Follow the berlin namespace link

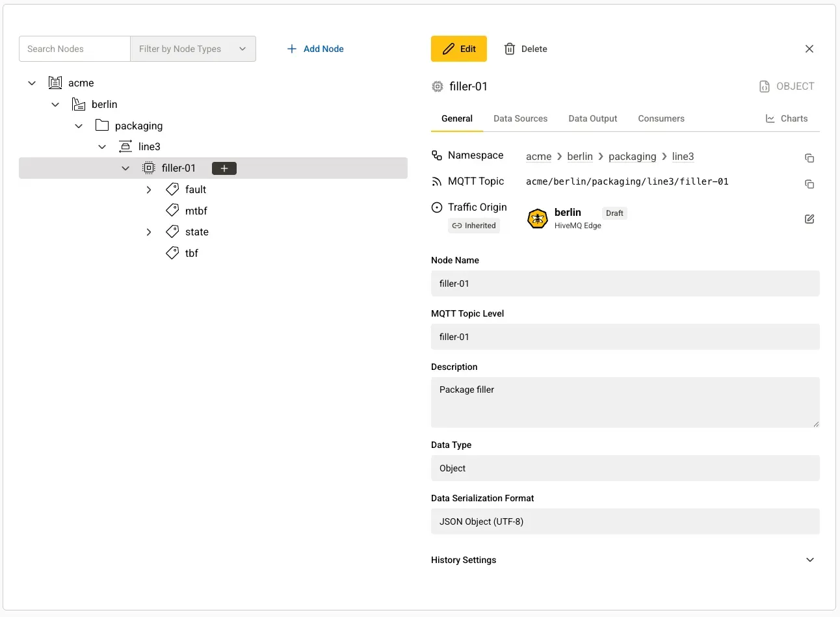point(580,156)
